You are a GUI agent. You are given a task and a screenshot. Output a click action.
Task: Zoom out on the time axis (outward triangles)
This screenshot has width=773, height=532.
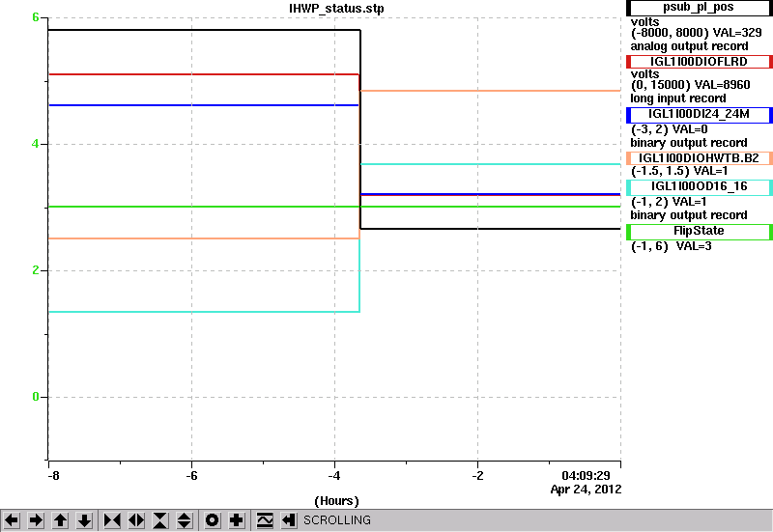136,520
